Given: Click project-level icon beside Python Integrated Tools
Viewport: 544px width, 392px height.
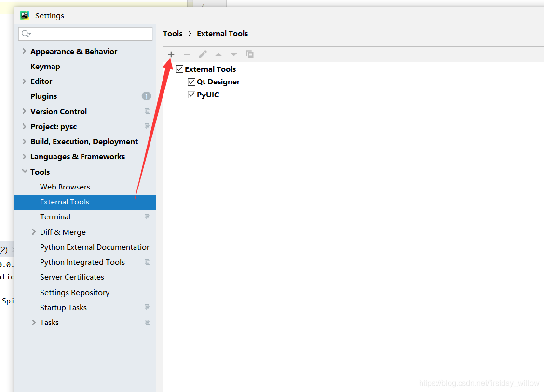Looking at the screenshot, I should tap(147, 262).
